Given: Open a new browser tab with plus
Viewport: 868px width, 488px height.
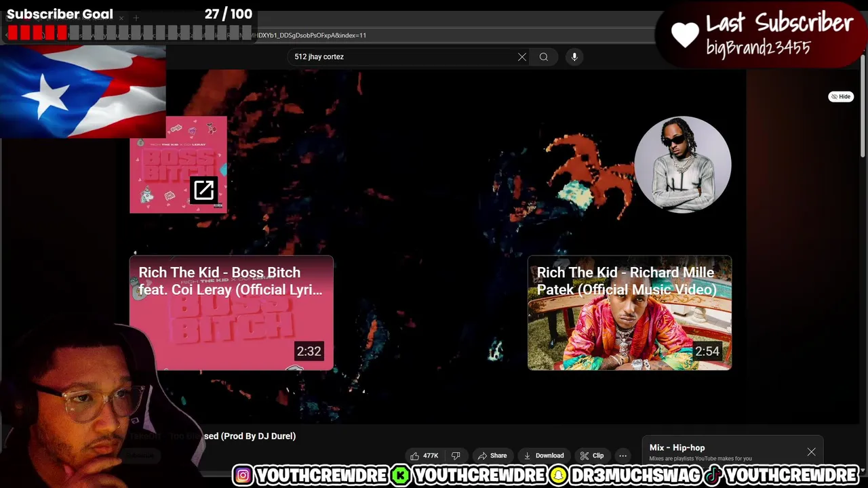Looking at the screenshot, I should 136,18.
